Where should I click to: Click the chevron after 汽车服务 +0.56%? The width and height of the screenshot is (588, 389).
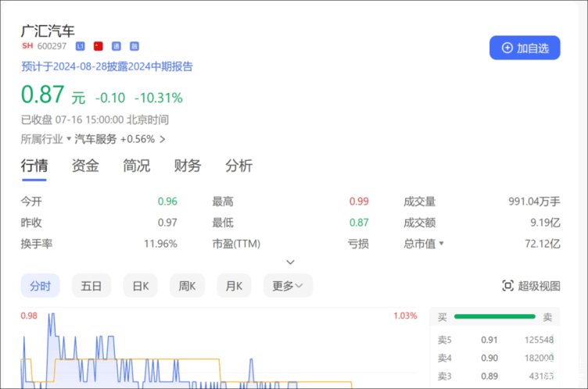pyautogui.click(x=163, y=139)
